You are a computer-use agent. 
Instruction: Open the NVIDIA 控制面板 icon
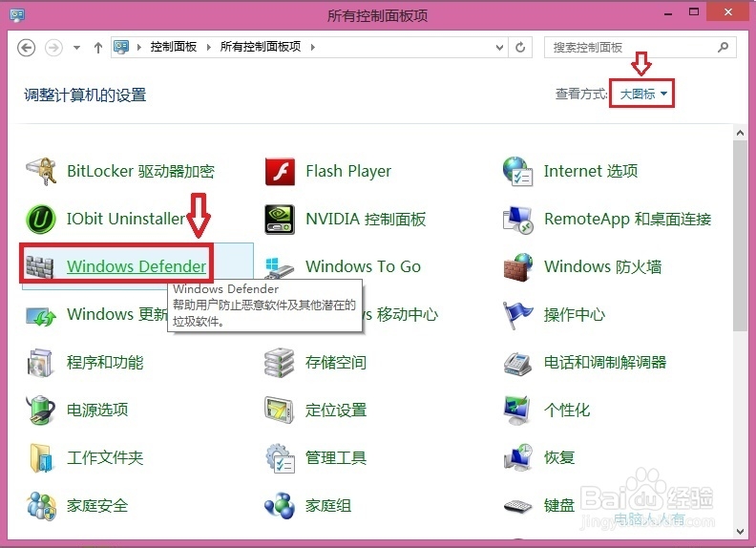280,219
